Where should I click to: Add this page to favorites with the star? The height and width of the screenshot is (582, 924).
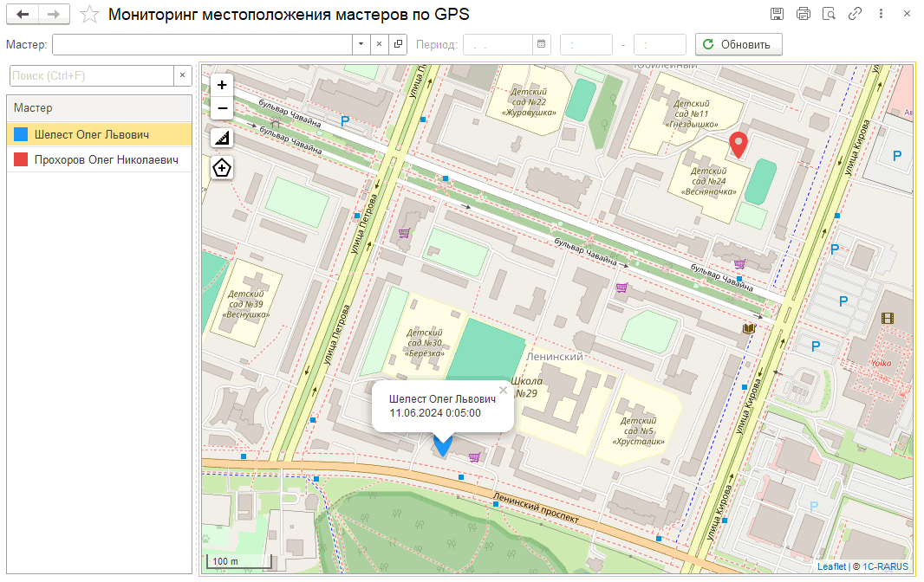click(89, 14)
